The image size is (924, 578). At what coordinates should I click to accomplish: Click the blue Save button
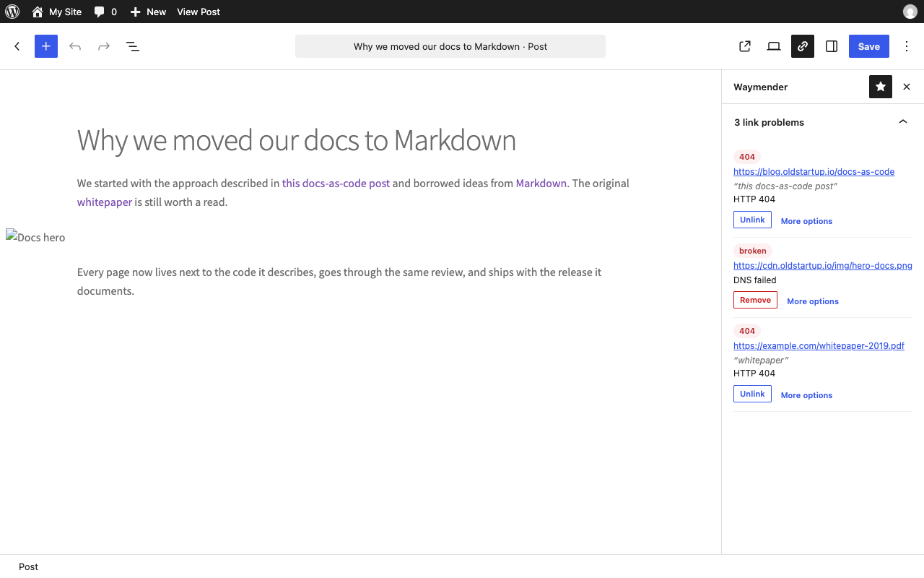869,46
